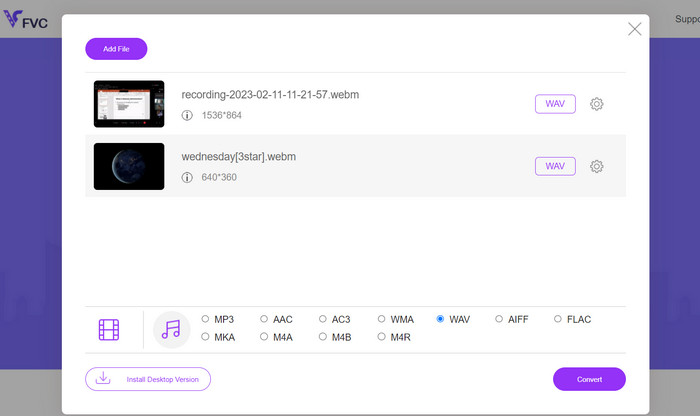Open settings gear for recording-2023-02-11 file

coord(596,104)
